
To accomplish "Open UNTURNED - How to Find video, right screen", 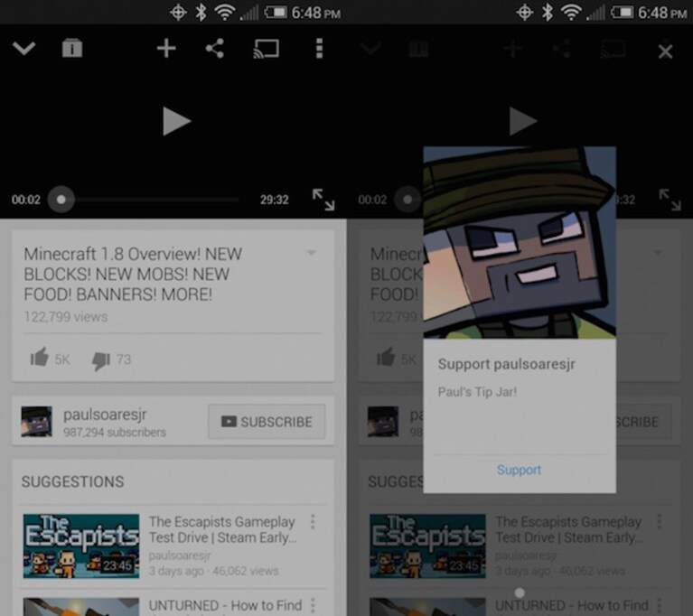I will click(572, 605).
